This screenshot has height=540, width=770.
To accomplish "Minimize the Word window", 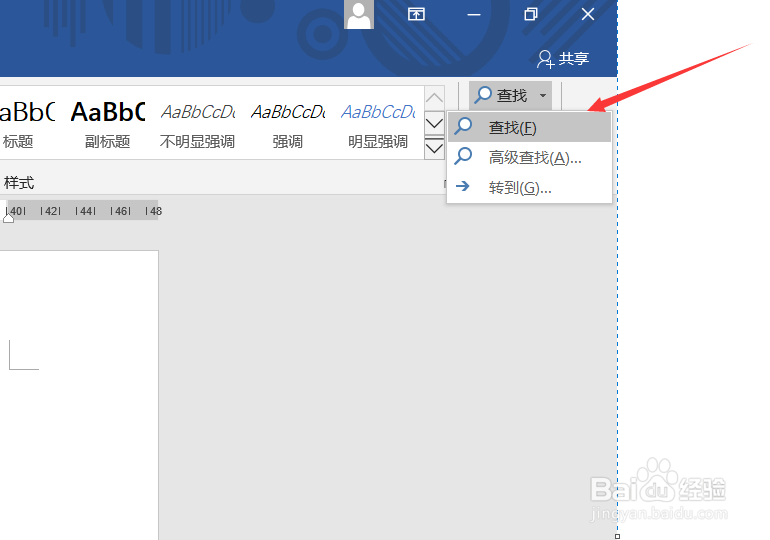I will (473, 15).
